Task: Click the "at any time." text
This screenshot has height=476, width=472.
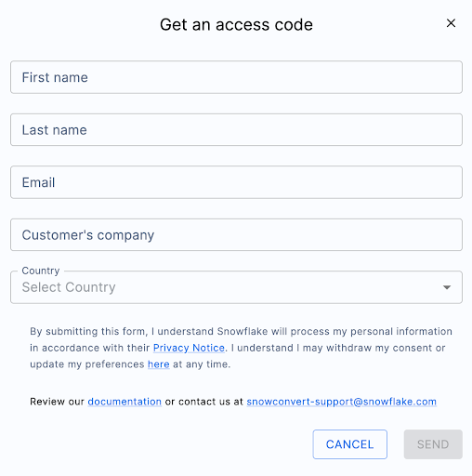Action: coord(202,364)
